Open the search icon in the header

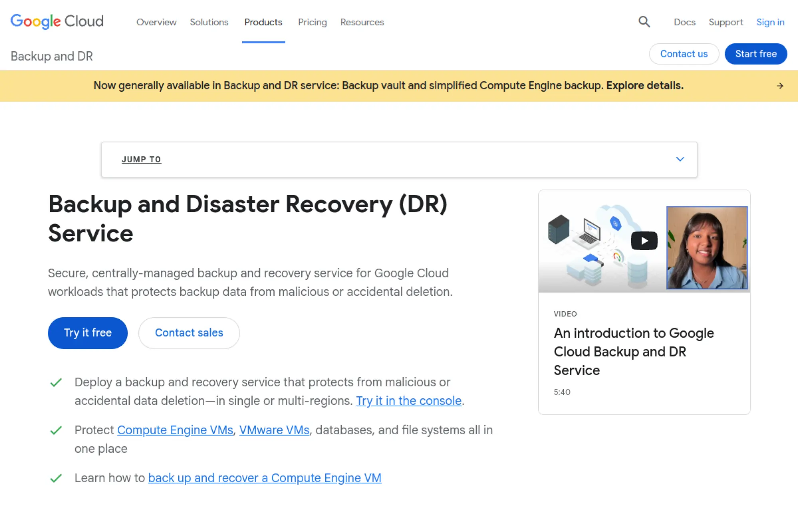(x=644, y=22)
